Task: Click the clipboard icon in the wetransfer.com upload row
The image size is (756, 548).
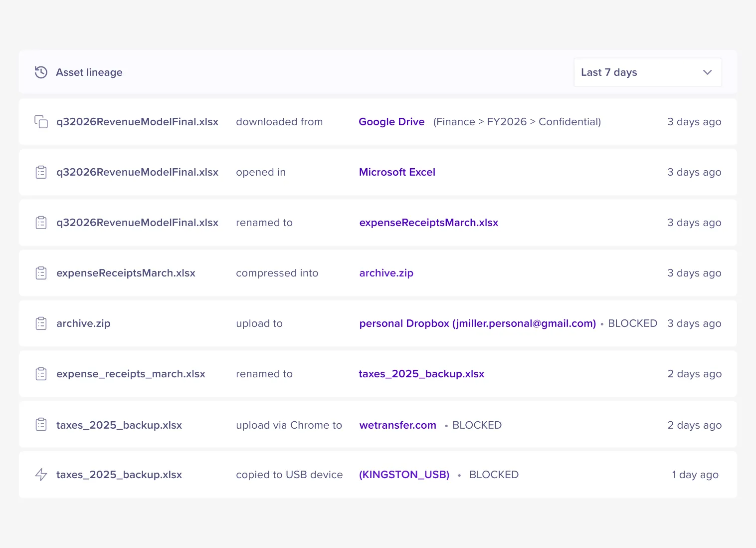Action: [41, 425]
